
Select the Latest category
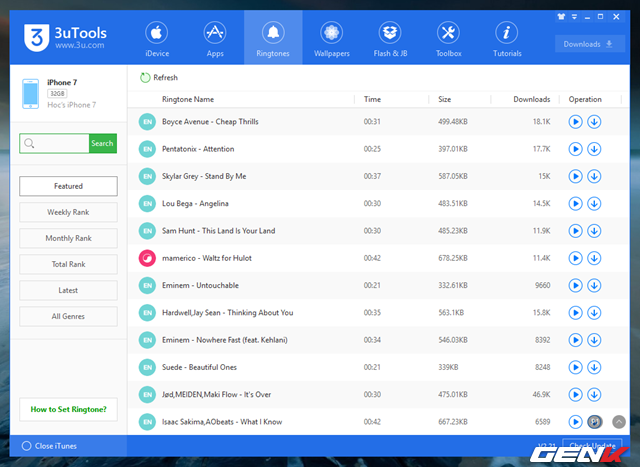[x=68, y=290]
